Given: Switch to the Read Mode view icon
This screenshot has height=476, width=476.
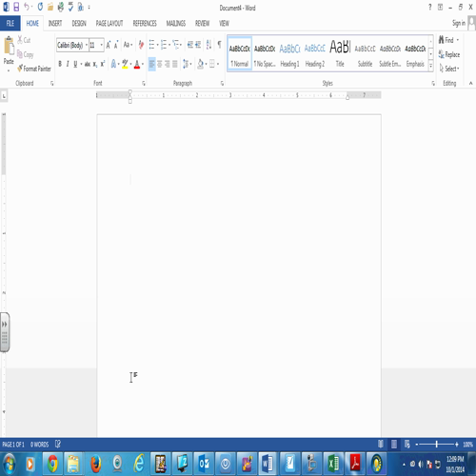Looking at the screenshot, I should 381,445.
